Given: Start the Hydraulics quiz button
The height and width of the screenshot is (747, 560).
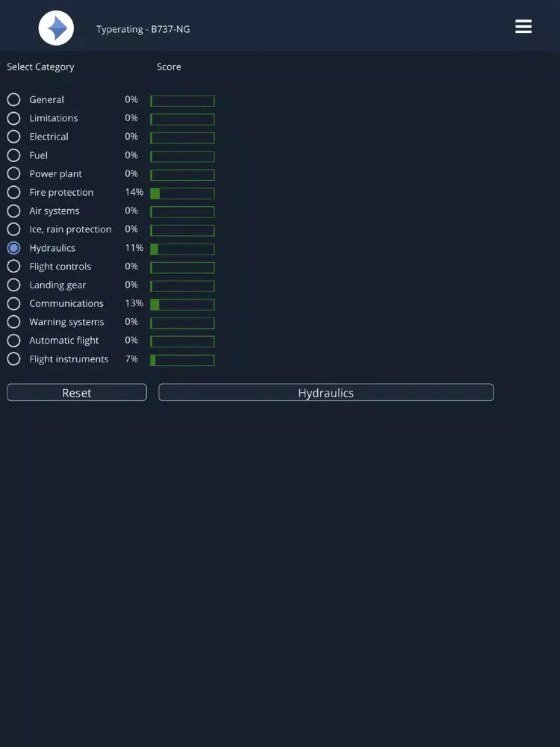Looking at the screenshot, I should 326,393.
